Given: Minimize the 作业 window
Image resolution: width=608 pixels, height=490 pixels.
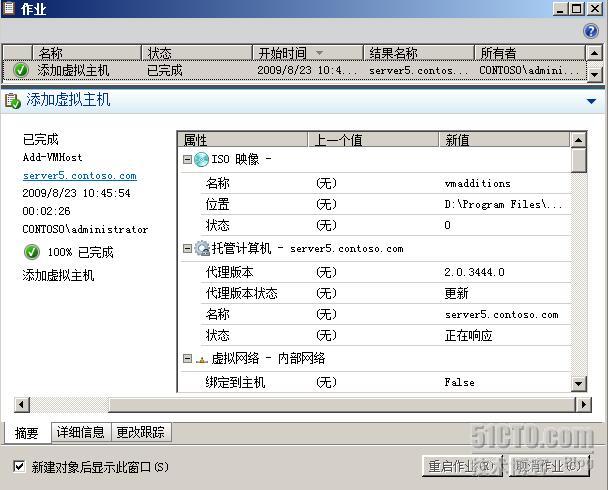Looking at the screenshot, I should coord(560,9).
